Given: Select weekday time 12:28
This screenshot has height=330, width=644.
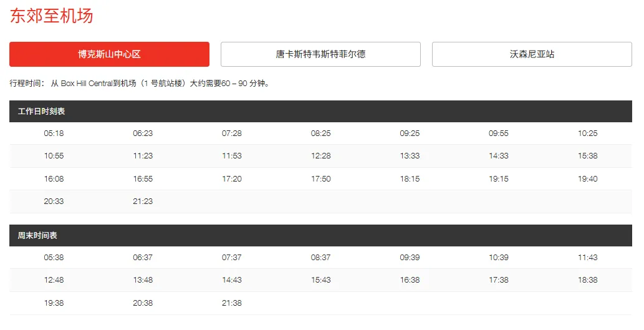Looking at the screenshot, I should [x=321, y=156].
